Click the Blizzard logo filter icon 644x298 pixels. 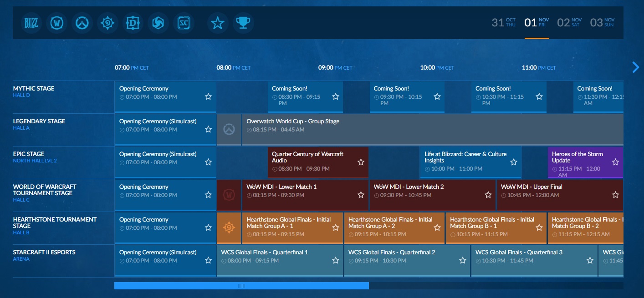31,23
